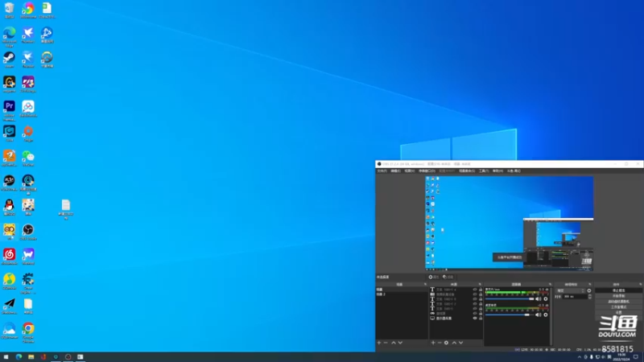The image size is (644, 362).
Task: Mute the 桌面音频 audio channel
Action: coord(538,315)
